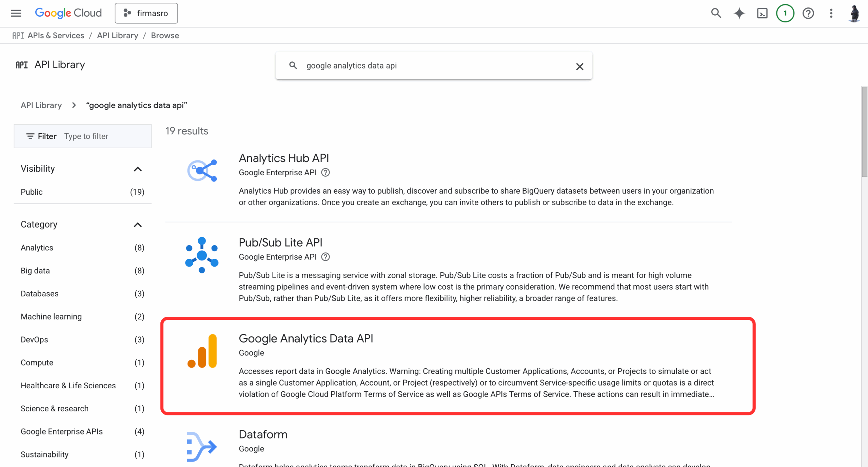The height and width of the screenshot is (467, 868).
Task: Filter by Analytics category
Action: click(x=82, y=248)
